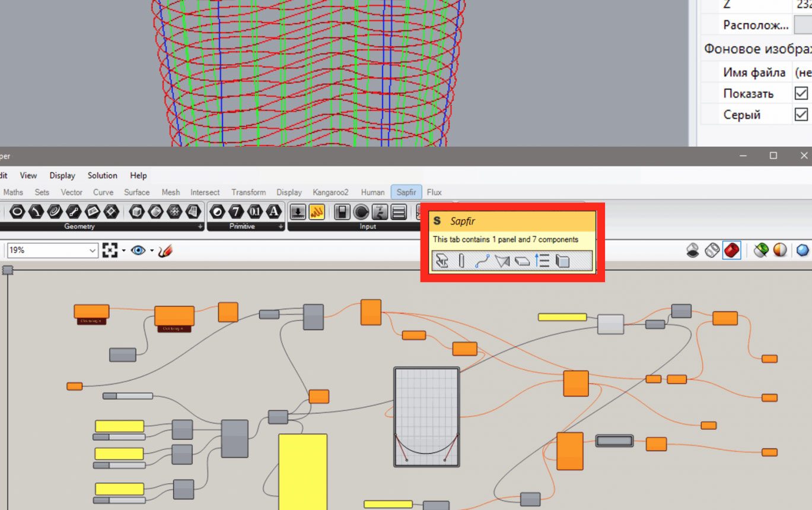Click the shaded preview mode icon (red cylinder)
The width and height of the screenshot is (812, 510).
click(731, 251)
